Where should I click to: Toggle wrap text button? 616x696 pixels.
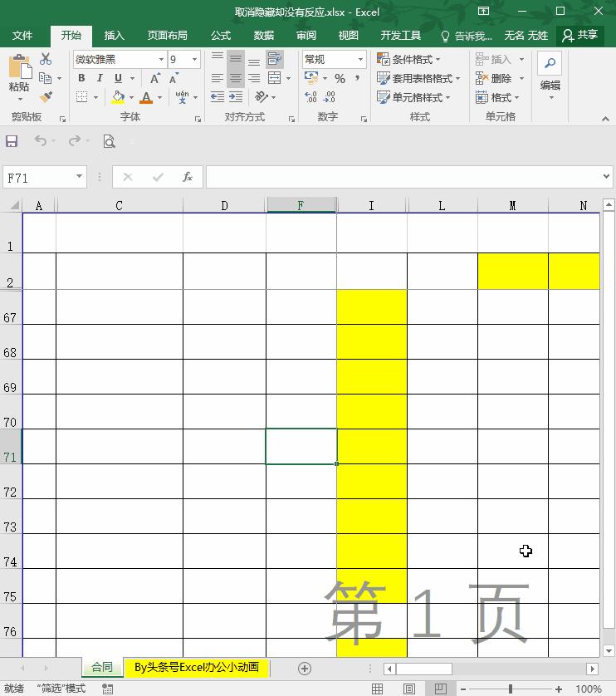click(x=275, y=59)
